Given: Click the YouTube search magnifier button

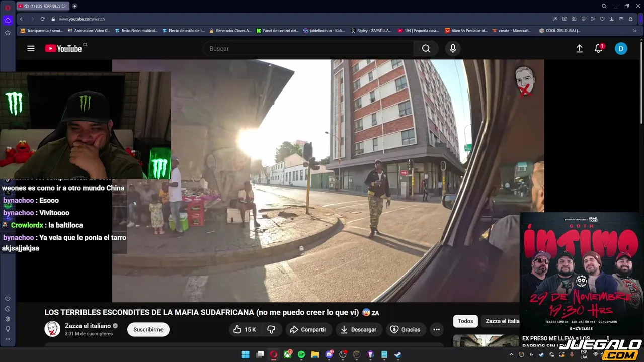Looking at the screenshot, I should [x=426, y=49].
